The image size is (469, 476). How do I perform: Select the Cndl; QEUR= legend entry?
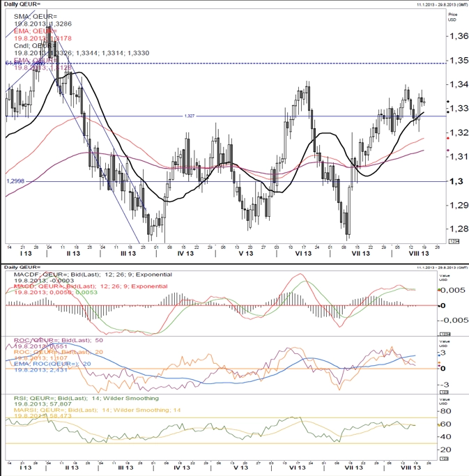coord(36,45)
